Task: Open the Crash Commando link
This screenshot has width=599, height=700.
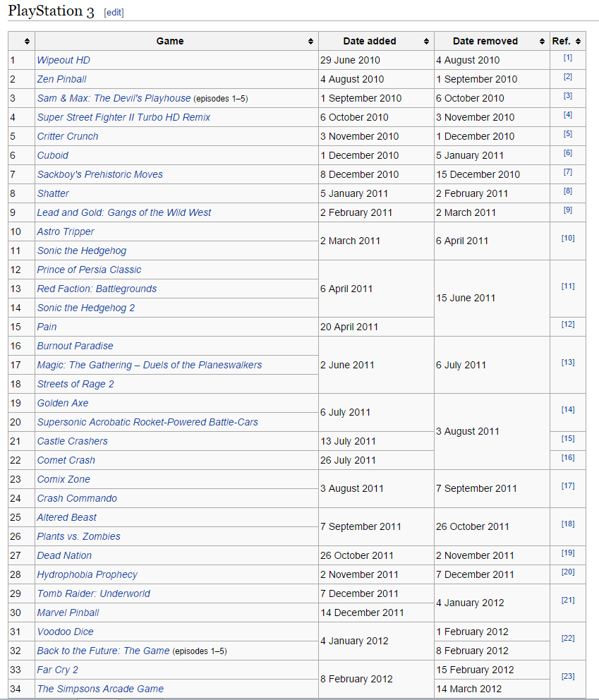Action: pyautogui.click(x=77, y=498)
